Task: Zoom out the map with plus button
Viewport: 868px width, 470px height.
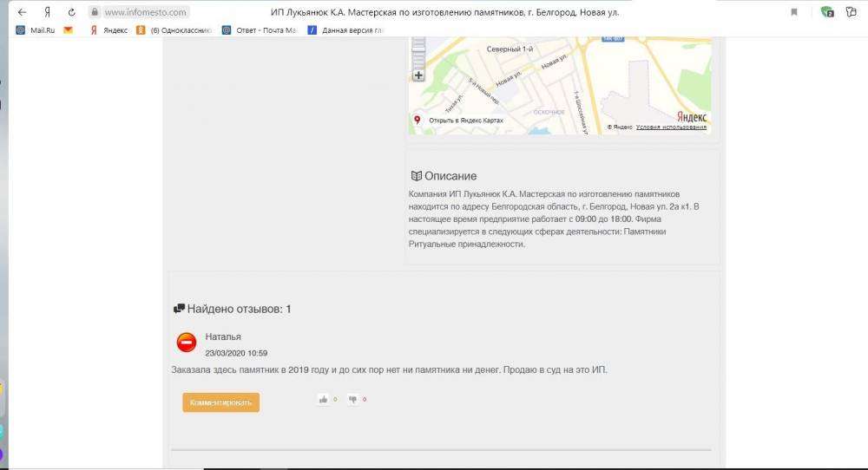Action: (x=418, y=75)
